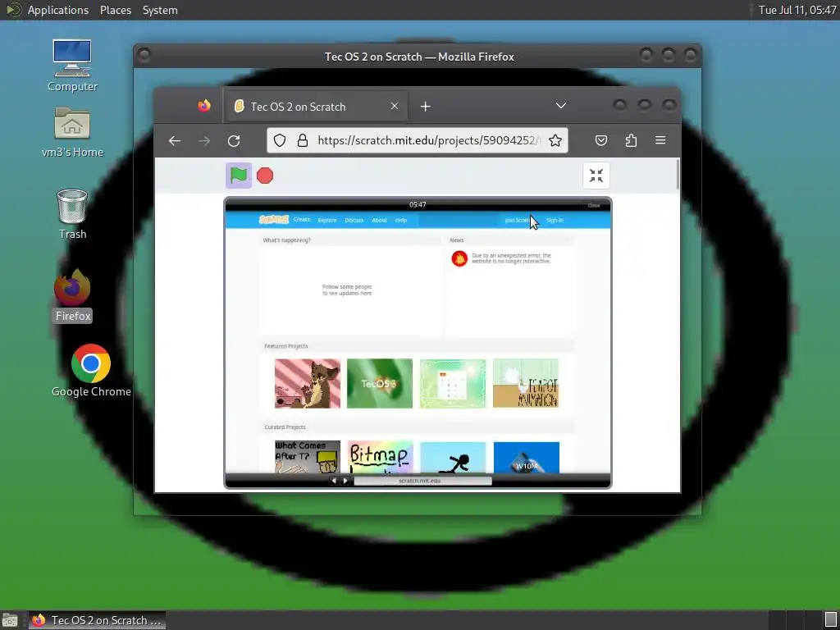Select the Tec OS 2 on Scratch tab

316,106
